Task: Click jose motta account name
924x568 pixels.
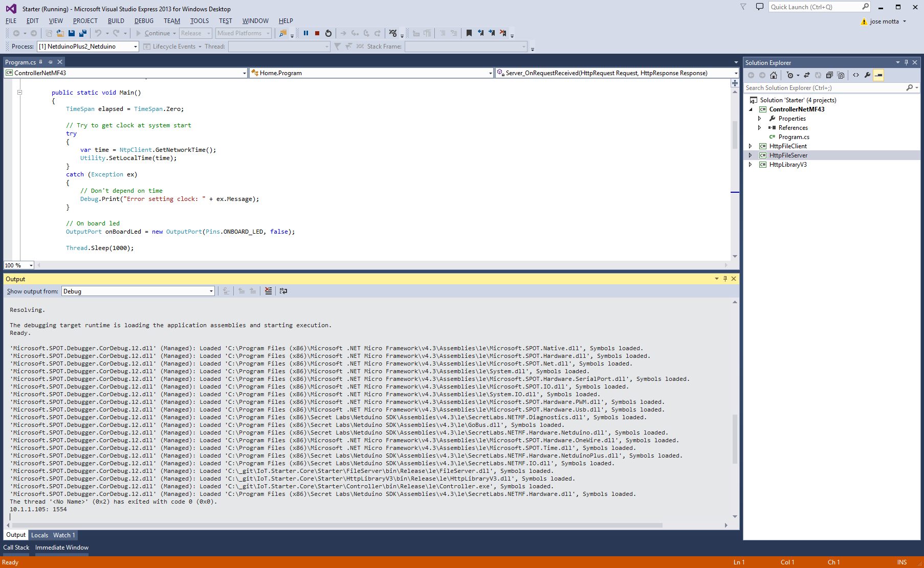Action: point(884,21)
